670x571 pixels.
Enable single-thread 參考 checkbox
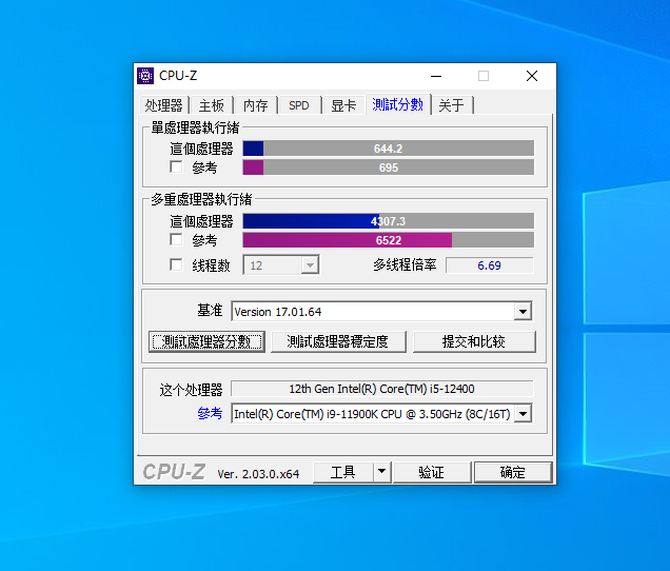(x=176, y=168)
